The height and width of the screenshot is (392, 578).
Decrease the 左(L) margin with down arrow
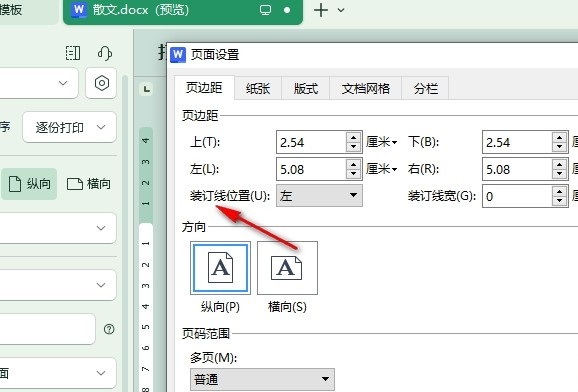click(354, 174)
